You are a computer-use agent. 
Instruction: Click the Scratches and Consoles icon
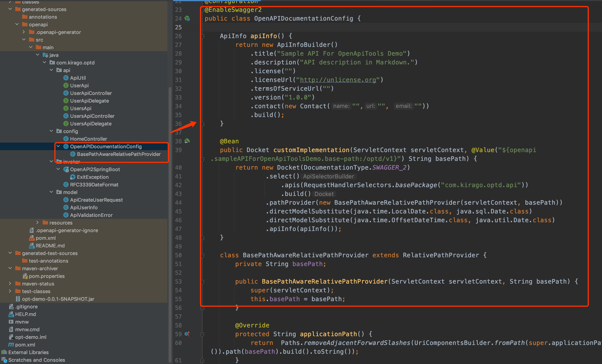point(4,360)
